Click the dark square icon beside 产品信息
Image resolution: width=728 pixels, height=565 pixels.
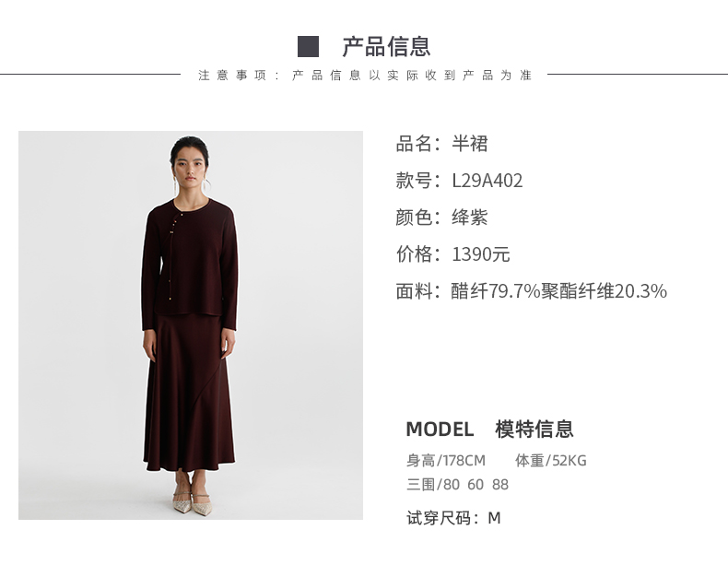[x=308, y=46]
